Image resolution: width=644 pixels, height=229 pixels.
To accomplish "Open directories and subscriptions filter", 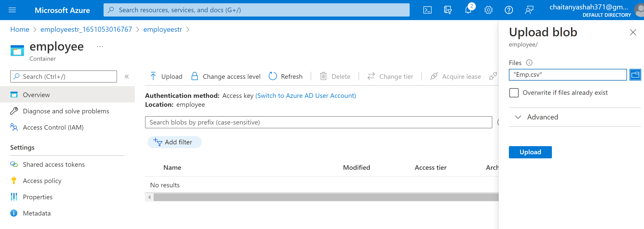I will 448,10.
